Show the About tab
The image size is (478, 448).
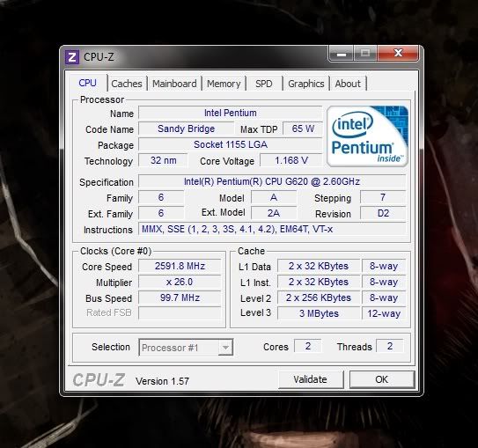coord(348,84)
